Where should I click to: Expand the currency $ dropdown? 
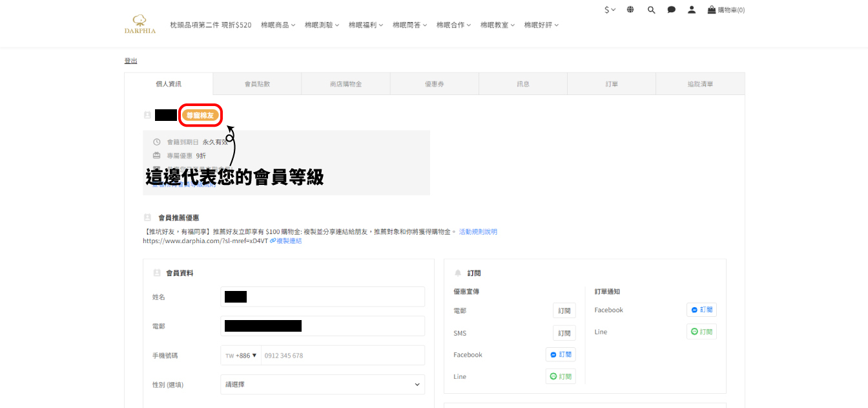[610, 10]
